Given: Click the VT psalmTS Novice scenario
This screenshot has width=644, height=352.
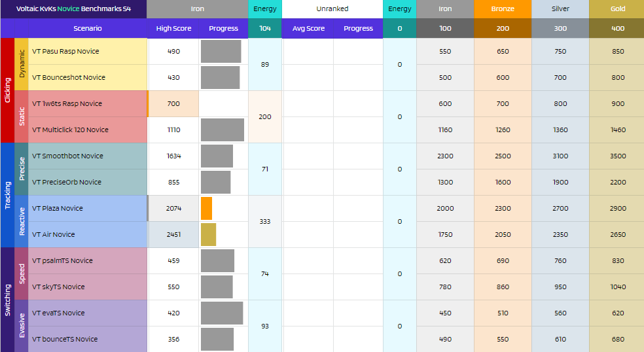Looking at the screenshot, I should (x=88, y=261).
